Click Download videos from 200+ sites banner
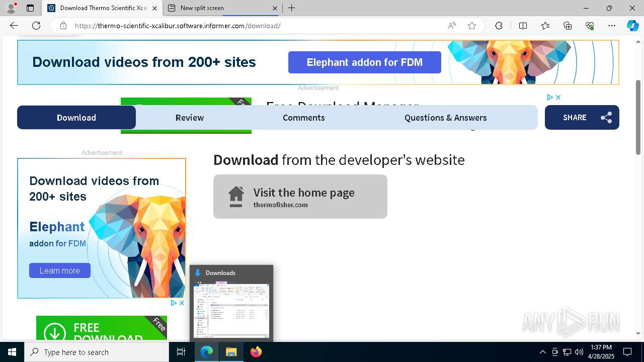 [144, 62]
